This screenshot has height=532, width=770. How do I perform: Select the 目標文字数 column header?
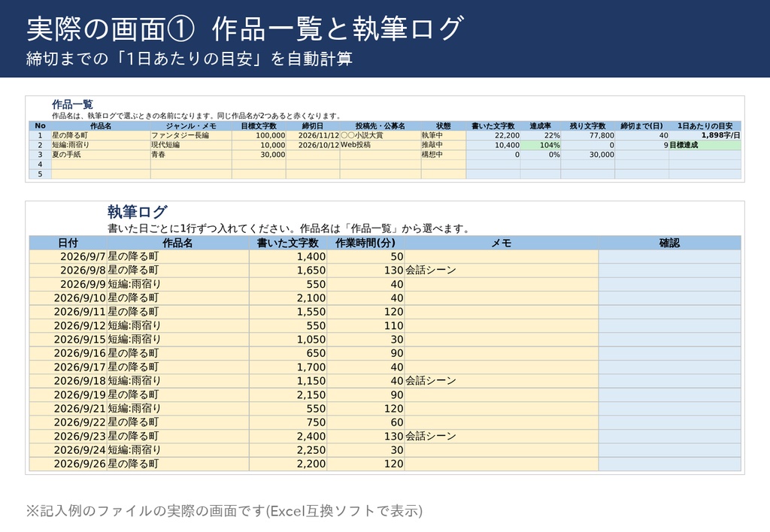259,126
